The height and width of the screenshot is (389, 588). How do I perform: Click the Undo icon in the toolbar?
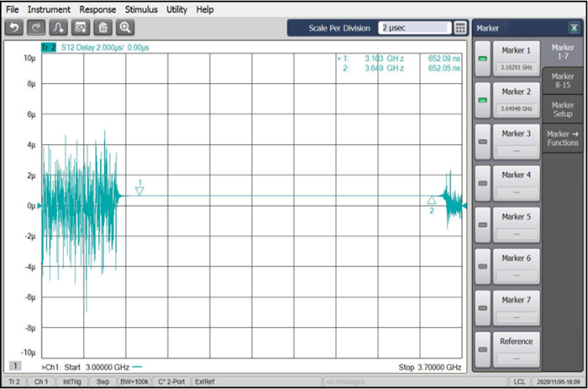(16, 27)
